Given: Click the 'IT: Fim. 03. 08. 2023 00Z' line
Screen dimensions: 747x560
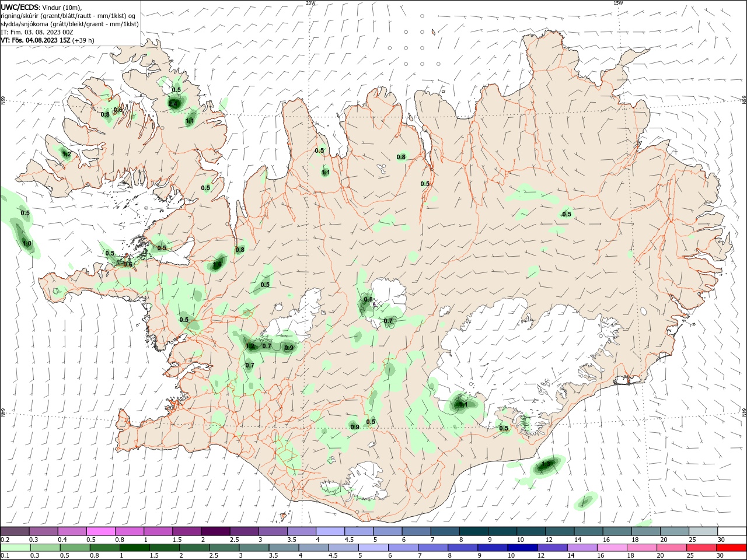Looking at the screenshot, I should [x=37, y=32].
